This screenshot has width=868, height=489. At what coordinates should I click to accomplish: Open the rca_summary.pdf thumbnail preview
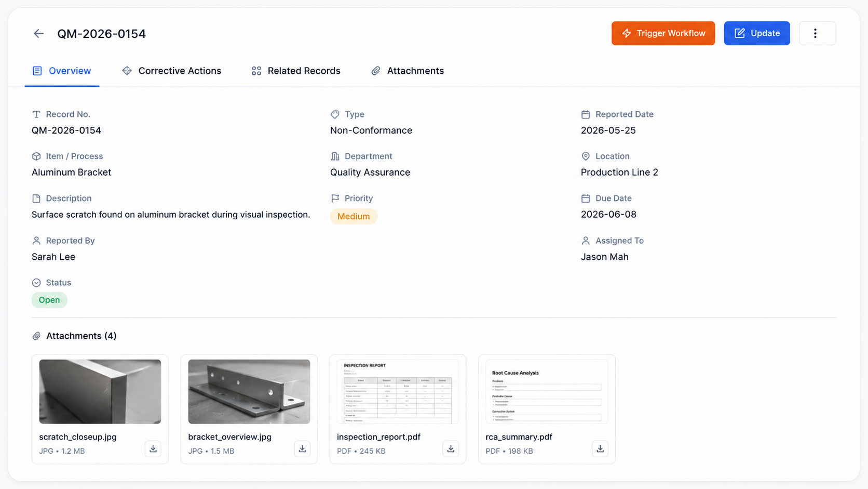click(547, 391)
